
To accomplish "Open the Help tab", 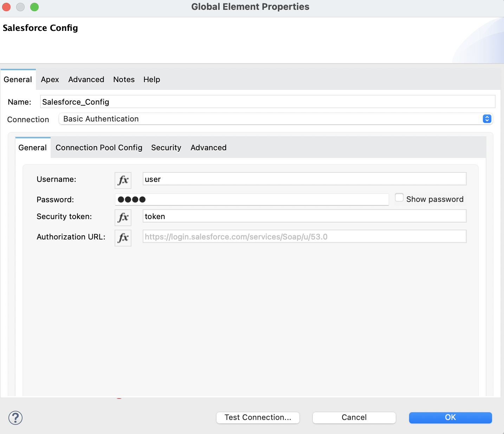I will click(151, 79).
